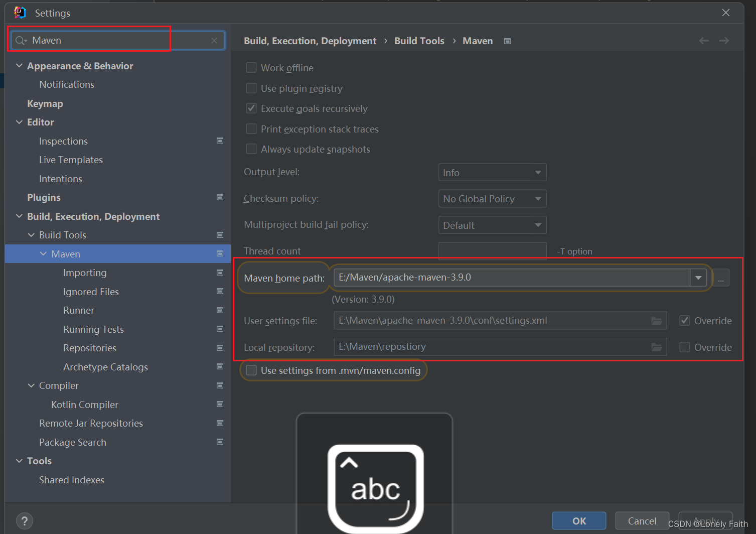Check Use settings from .mvn/maven.config

click(x=251, y=370)
